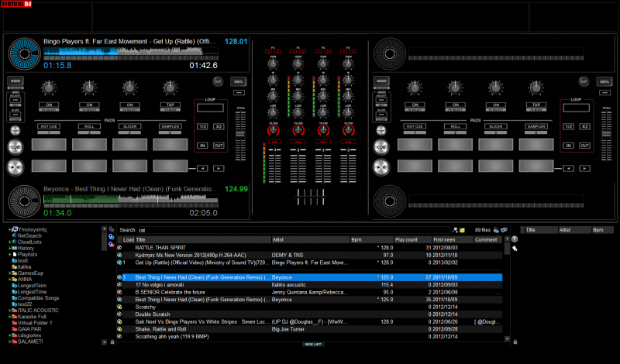Click the right deck CUE button
The height and width of the screenshot is (364, 620).
click(x=381, y=147)
